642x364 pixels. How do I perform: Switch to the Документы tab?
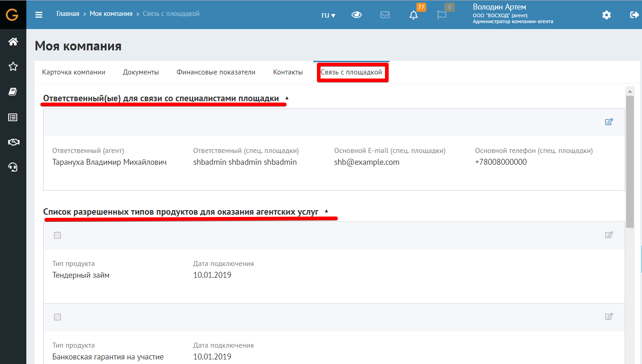(141, 72)
